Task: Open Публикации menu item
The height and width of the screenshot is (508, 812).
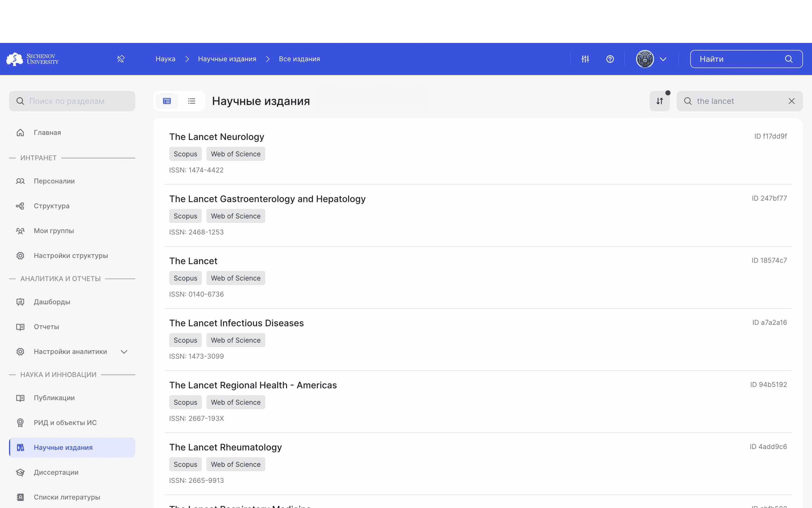Action: click(72, 398)
